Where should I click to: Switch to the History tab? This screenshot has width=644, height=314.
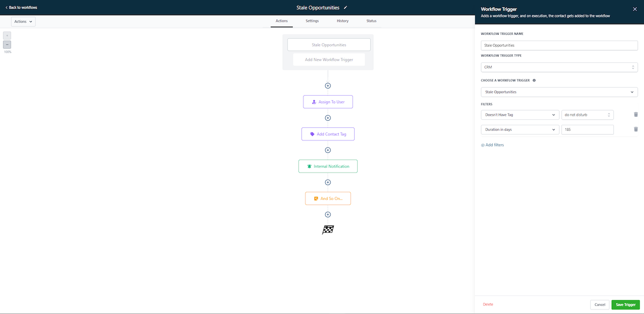[x=343, y=21]
